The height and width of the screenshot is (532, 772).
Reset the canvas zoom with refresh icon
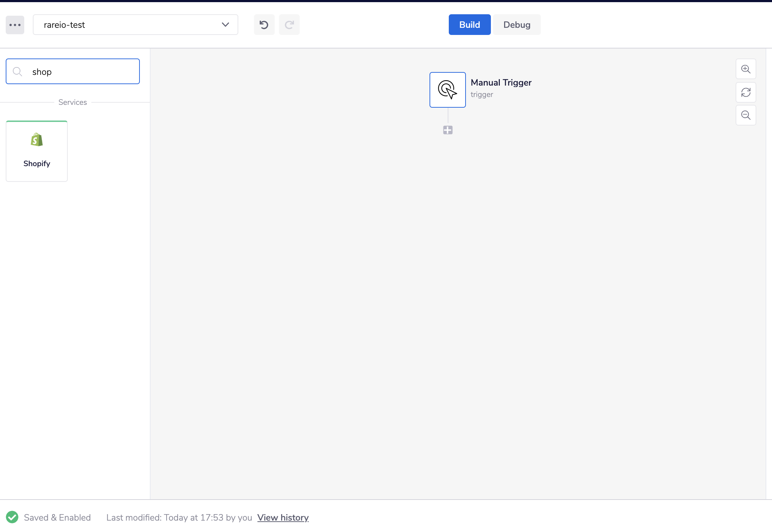[x=746, y=92]
